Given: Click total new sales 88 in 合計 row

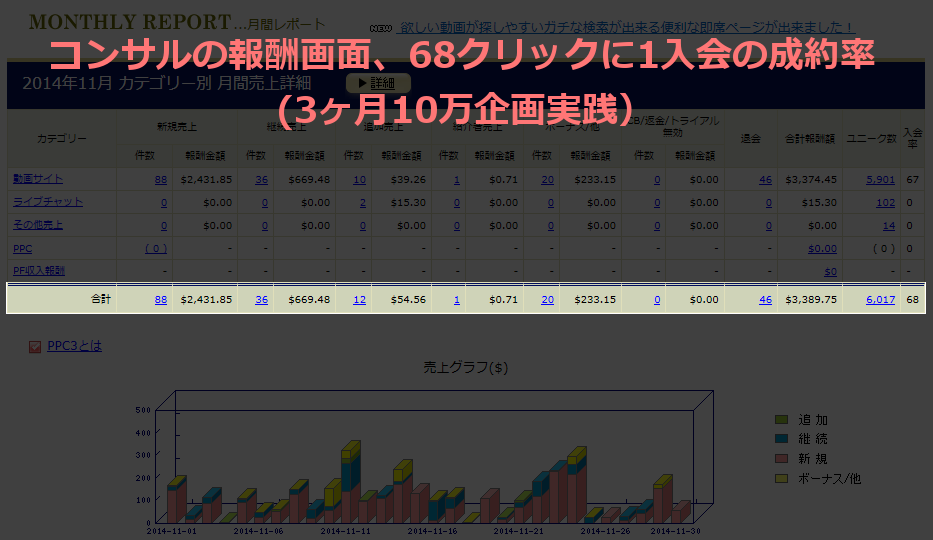Looking at the screenshot, I should [161, 300].
